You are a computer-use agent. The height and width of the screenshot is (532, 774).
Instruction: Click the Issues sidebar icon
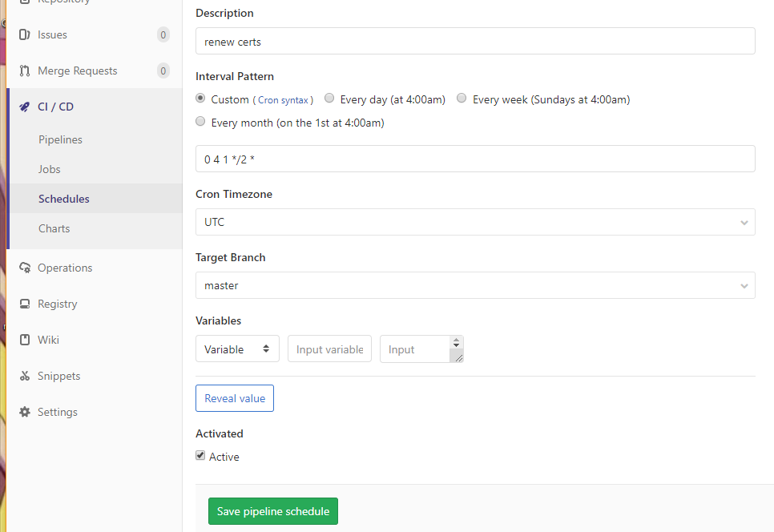click(24, 34)
